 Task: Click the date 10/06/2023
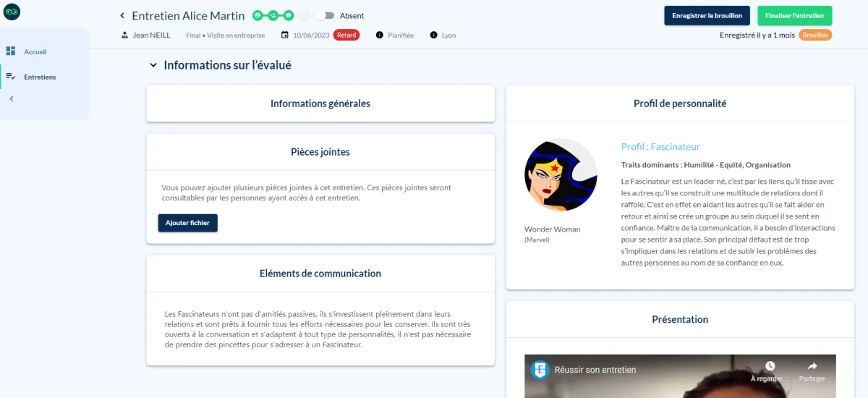point(311,35)
